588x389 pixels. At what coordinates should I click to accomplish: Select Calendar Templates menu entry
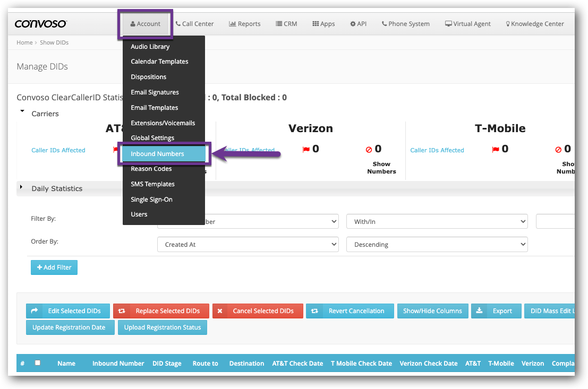coord(164,62)
